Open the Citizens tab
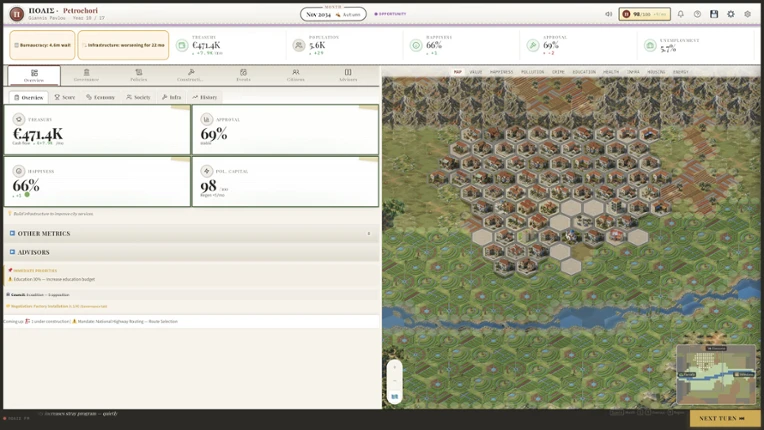The image size is (764, 430). pyautogui.click(x=296, y=75)
